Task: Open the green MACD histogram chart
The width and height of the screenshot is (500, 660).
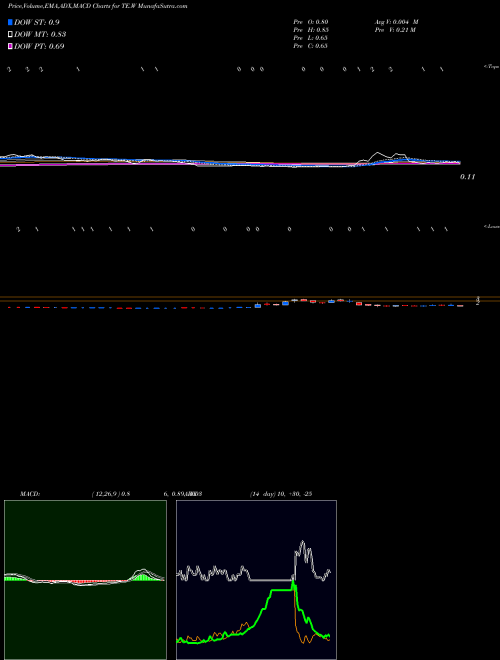Action: (x=85, y=580)
